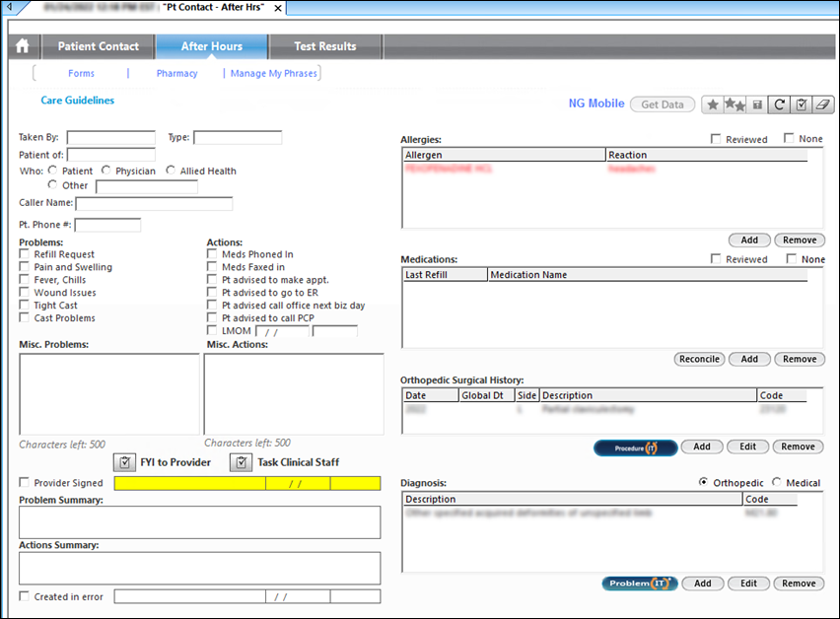Screen dimensions: 840x619
Task: Click the clipboard check toolbar icon
Action: tap(802, 104)
